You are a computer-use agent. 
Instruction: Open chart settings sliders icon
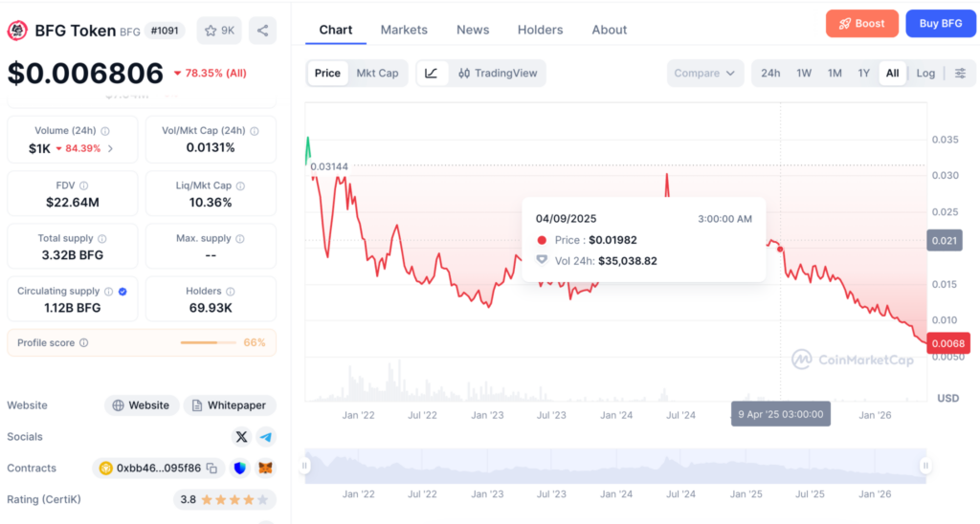point(961,73)
